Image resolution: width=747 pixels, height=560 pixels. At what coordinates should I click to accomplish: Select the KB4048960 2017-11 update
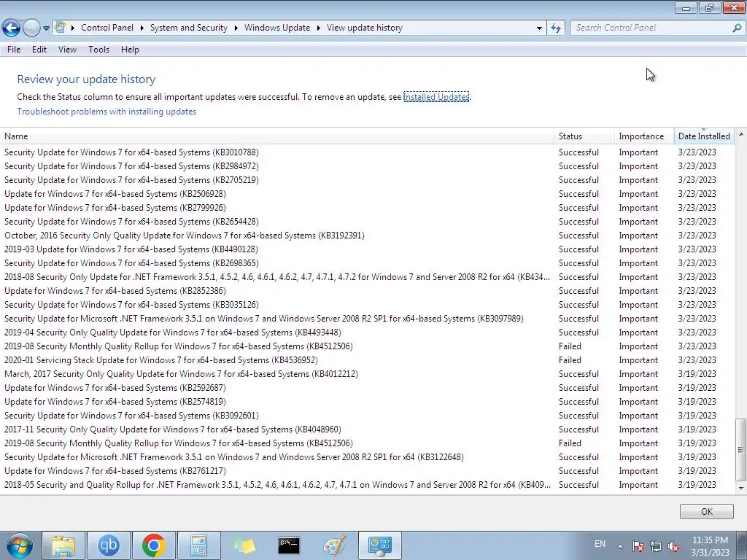pyautogui.click(x=367, y=429)
